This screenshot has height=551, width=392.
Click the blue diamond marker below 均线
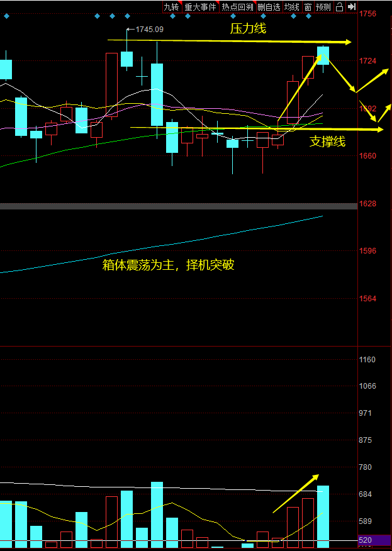[x=294, y=16]
